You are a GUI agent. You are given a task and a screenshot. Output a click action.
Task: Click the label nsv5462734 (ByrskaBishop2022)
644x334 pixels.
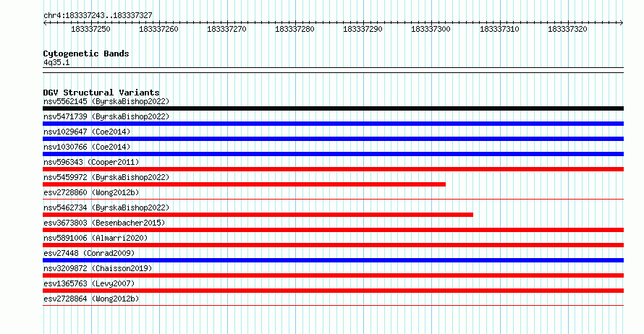(106, 207)
